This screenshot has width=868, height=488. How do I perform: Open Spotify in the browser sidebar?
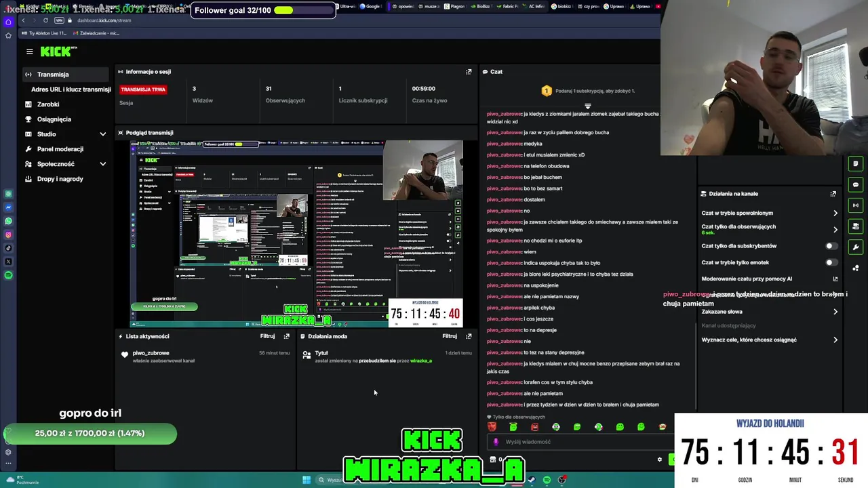tap(8, 275)
